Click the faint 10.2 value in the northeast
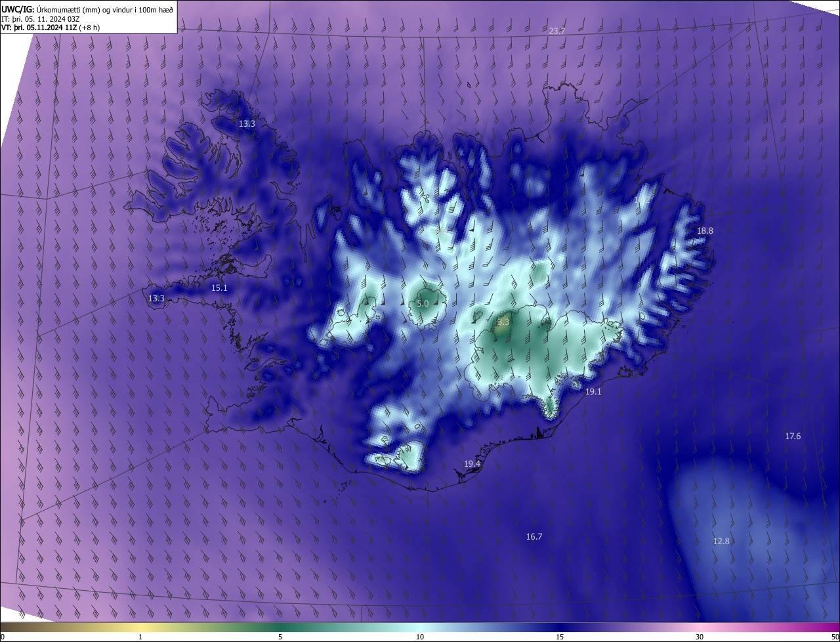 pos(641,199)
